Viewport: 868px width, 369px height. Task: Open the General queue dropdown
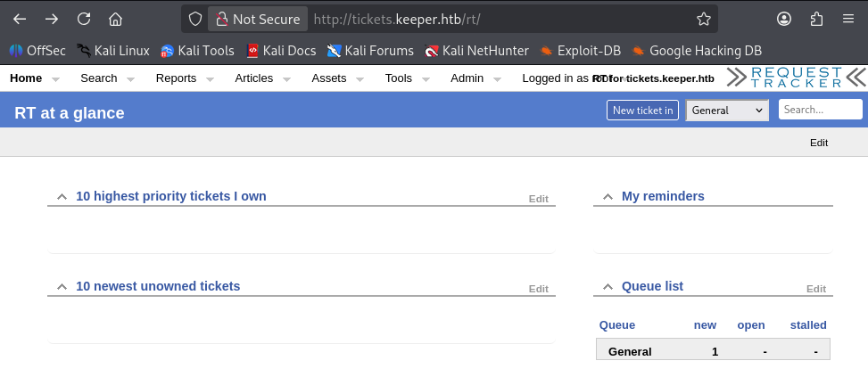pyautogui.click(x=727, y=111)
